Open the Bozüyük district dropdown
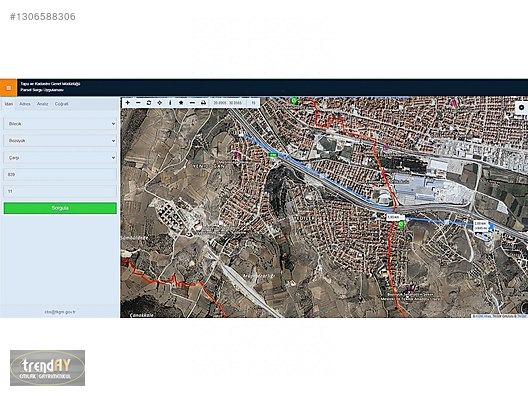This screenshot has width=528, height=396. 60,141
